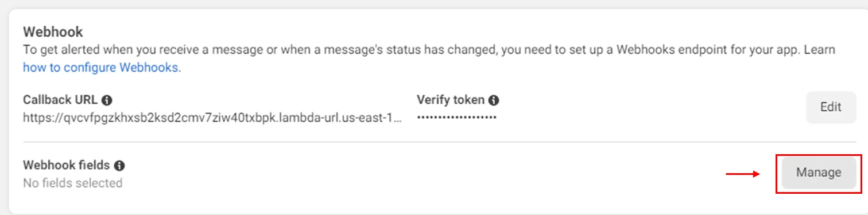Click the info icon beside Webhook fields
This screenshot has width=868, height=215.
pyautogui.click(x=119, y=166)
